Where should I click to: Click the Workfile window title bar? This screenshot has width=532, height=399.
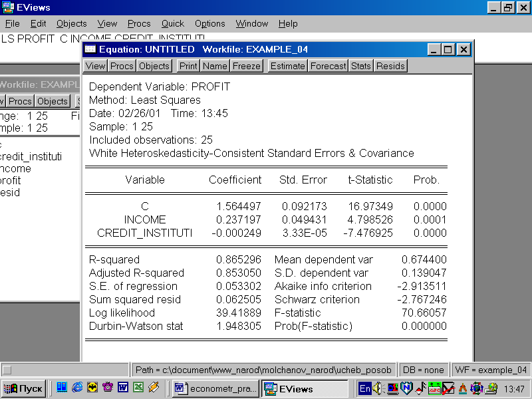[x=40, y=84]
